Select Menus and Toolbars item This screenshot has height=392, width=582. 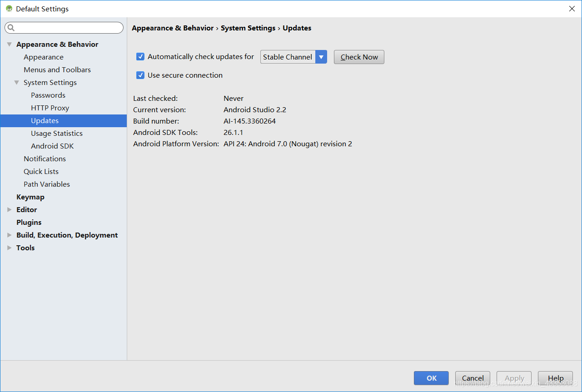click(57, 70)
